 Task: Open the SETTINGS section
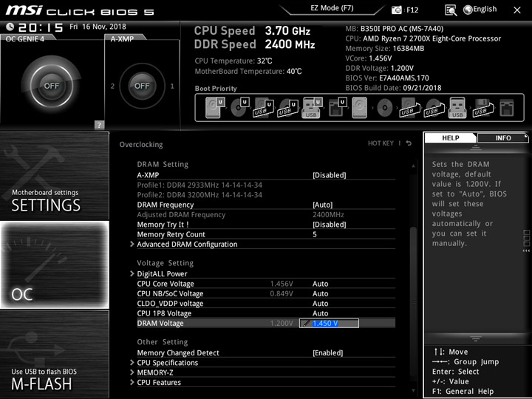pyautogui.click(x=54, y=176)
